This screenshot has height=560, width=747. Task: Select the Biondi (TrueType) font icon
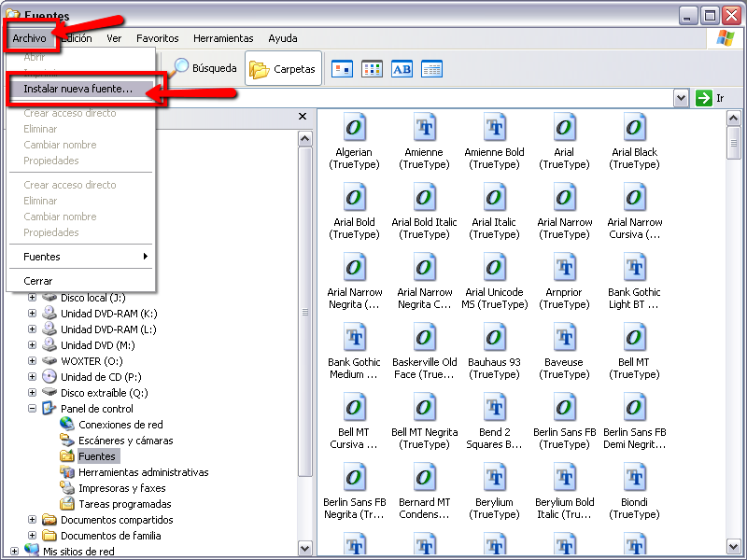tap(634, 477)
